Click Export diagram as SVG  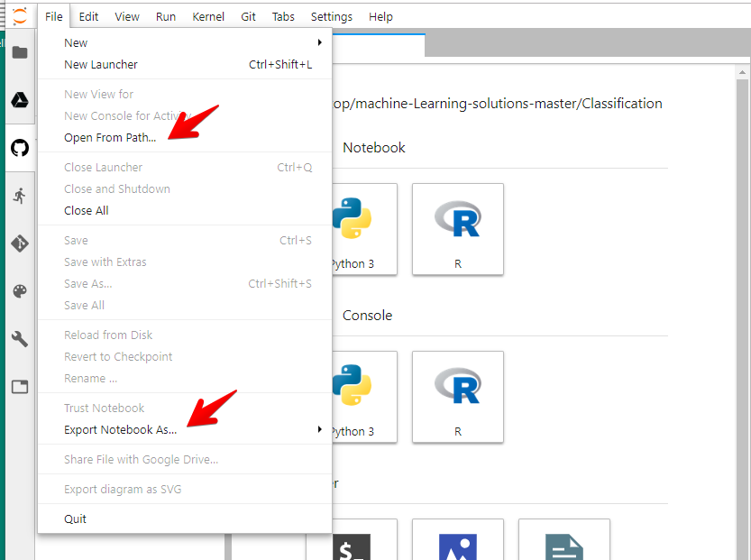(185, 489)
